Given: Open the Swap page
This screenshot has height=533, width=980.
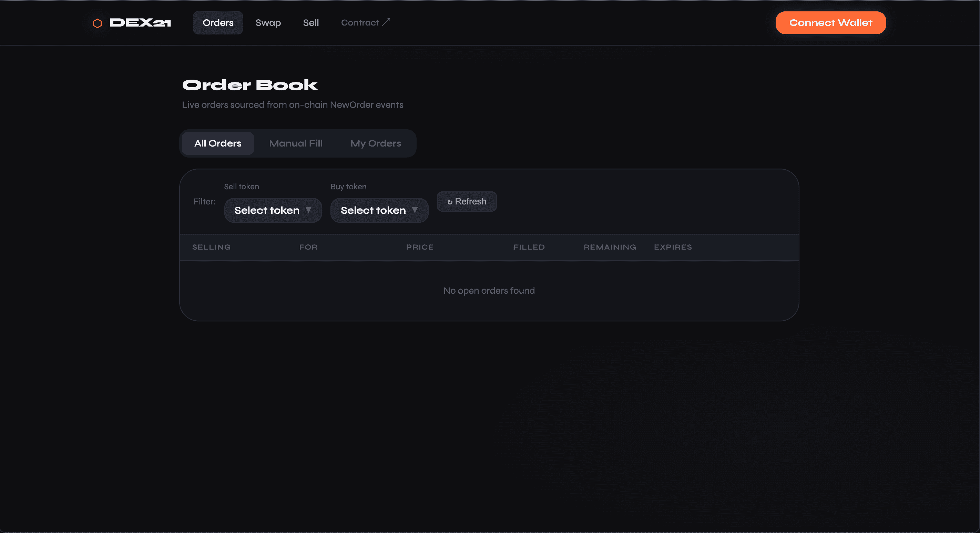Looking at the screenshot, I should click(x=268, y=23).
